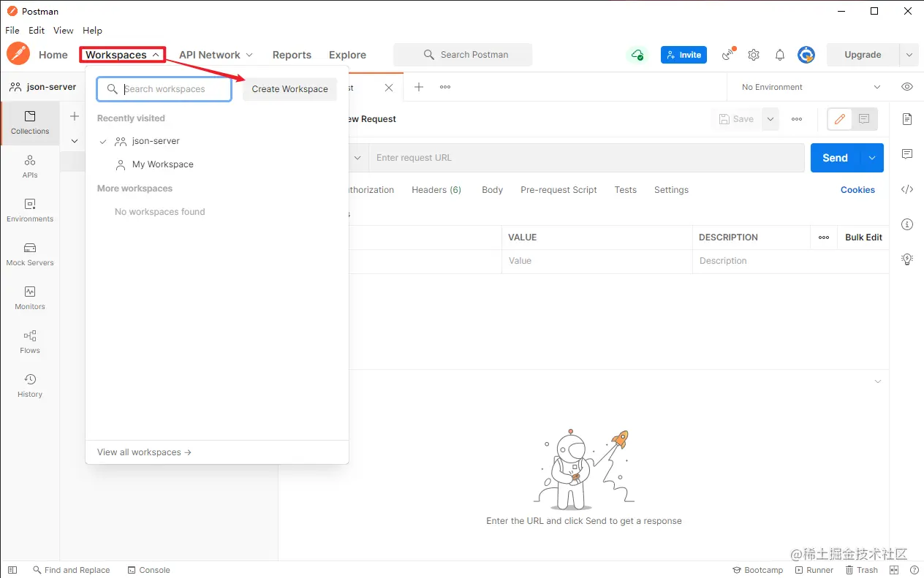Click the Send button
This screenshot has width=924, height=578.
coord(835,158)
